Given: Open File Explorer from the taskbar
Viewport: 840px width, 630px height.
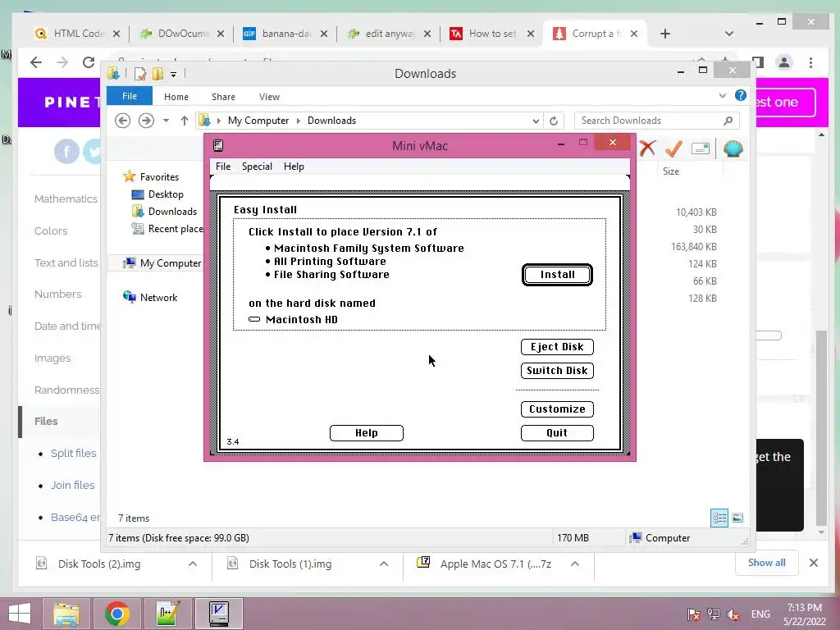Looking at the screenshot, I should [x=66, y=614].
